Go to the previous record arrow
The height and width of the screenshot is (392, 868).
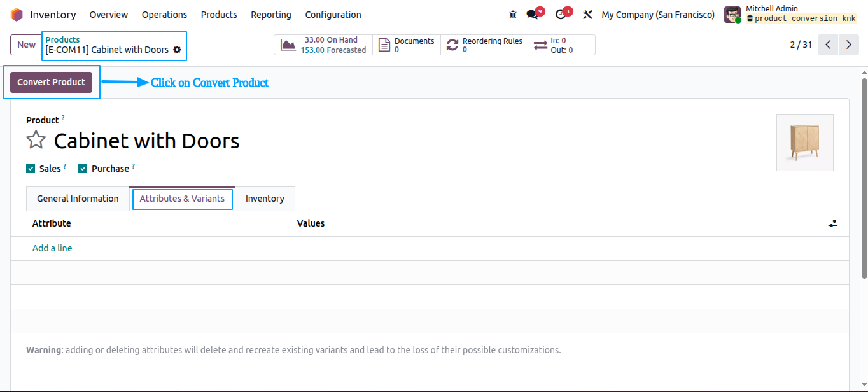tap(828, 45)
